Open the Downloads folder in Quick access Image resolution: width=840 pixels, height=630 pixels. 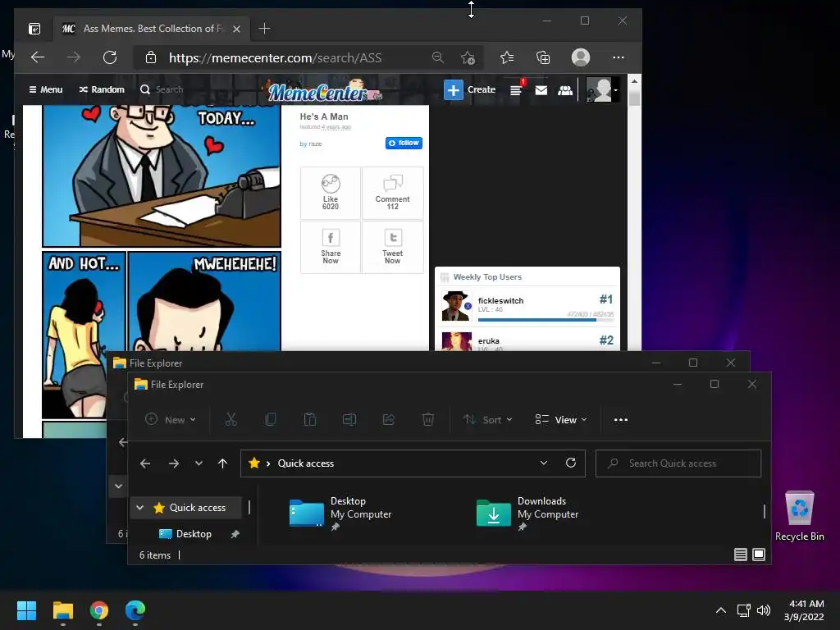(527, 514)
